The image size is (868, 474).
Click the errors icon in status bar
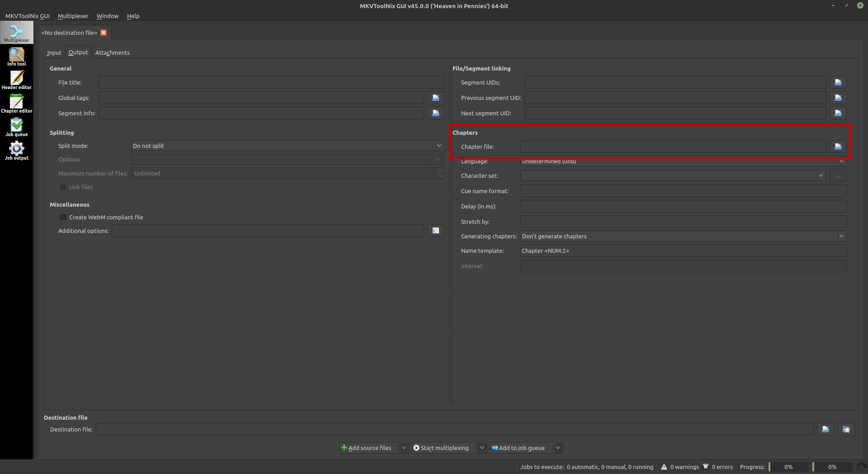(x=706, y=467)
